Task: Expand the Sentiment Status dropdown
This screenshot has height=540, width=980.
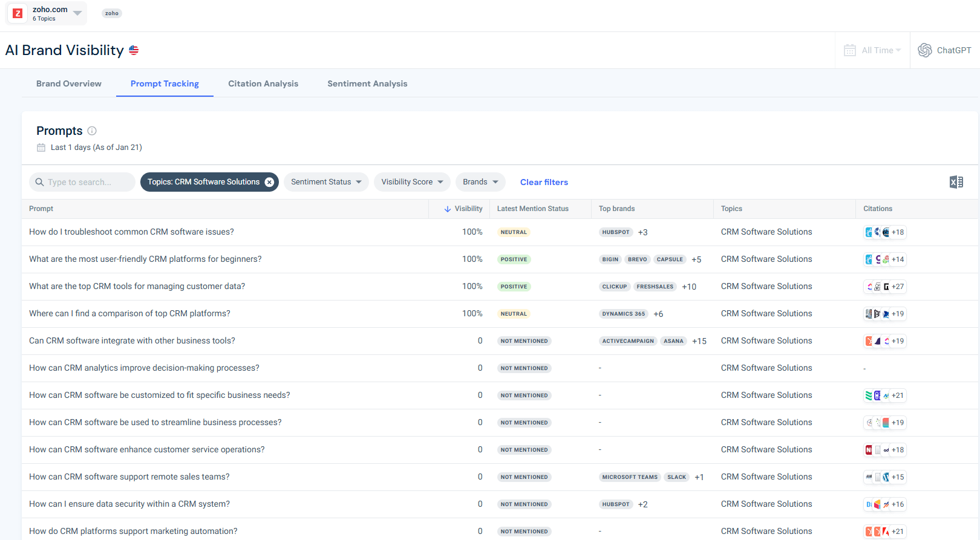Action: pos(326,182)
